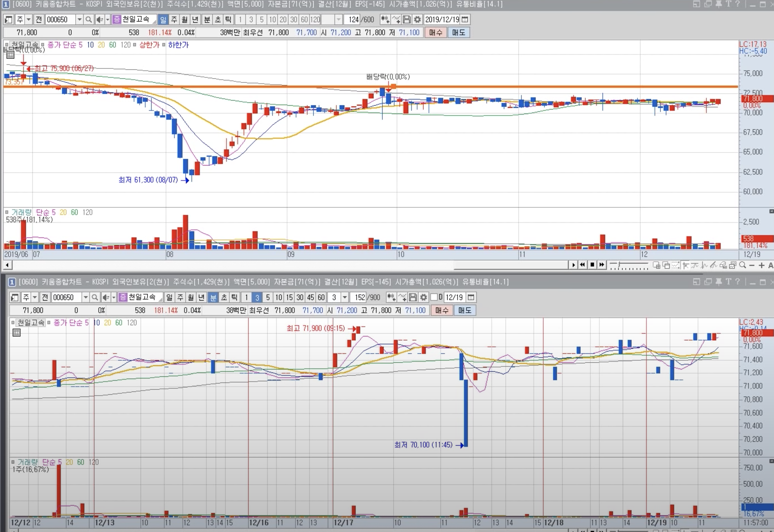Click the speaker sound icon in bottom chart toolbar
Image resolution: width=774 pixels, height=532 pixels.
click(x=105, y=297)
